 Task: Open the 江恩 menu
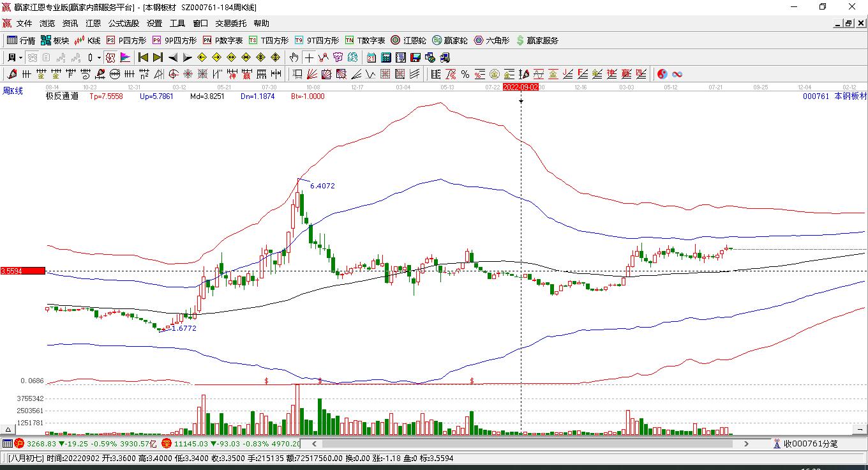(93, 23)
